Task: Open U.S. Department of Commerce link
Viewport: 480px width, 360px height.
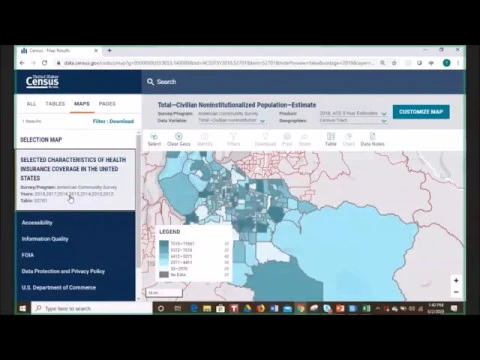Action: point(59,287)
